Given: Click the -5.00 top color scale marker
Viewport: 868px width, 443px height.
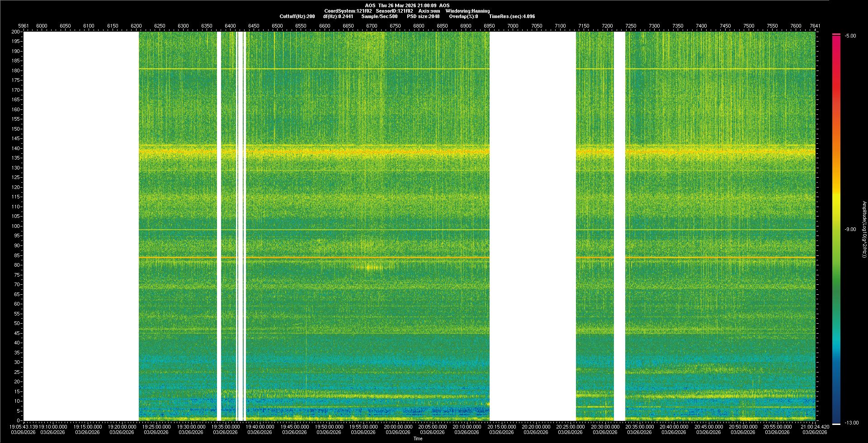Looking at the screenshot, I should 850,36.
